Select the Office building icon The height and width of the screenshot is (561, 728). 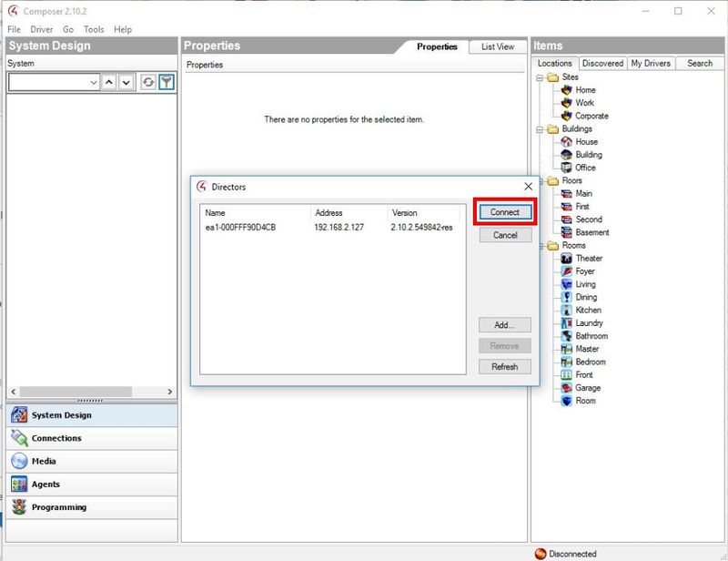click(566, 168)
